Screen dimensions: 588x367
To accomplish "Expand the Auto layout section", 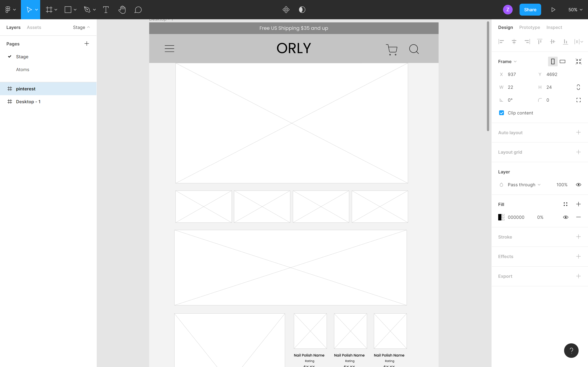I will point(578,132).
